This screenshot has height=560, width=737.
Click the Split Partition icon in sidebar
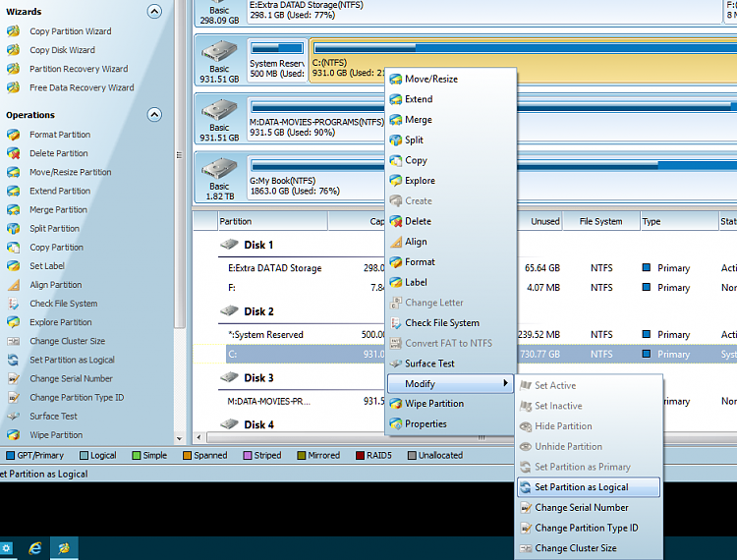13,228
